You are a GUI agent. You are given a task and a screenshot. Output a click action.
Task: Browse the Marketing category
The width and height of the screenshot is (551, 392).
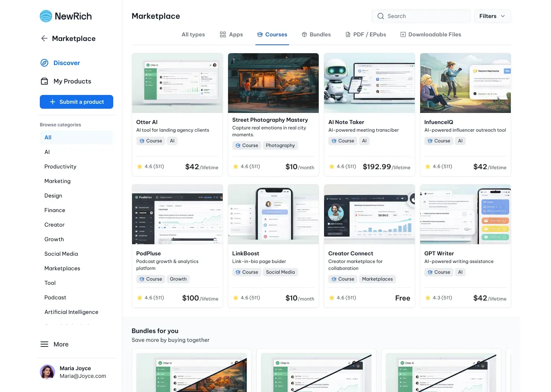pyautogui.click(x=57, y=181)
